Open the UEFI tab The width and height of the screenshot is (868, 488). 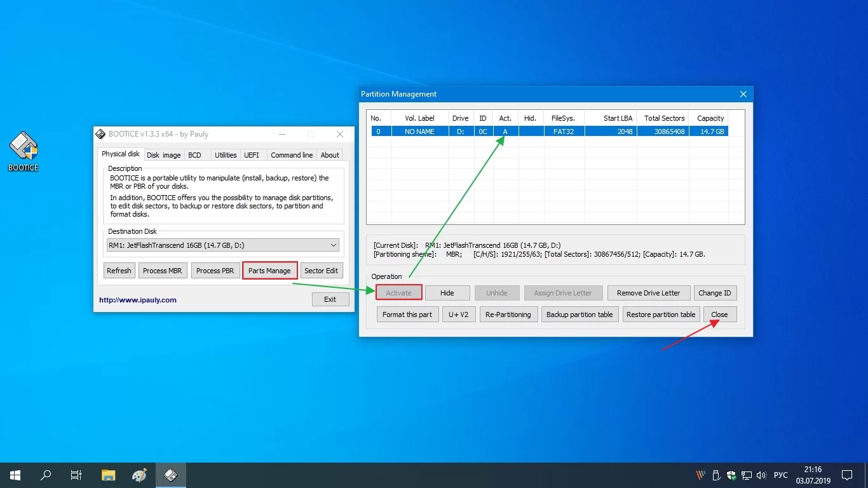point(252,155)
